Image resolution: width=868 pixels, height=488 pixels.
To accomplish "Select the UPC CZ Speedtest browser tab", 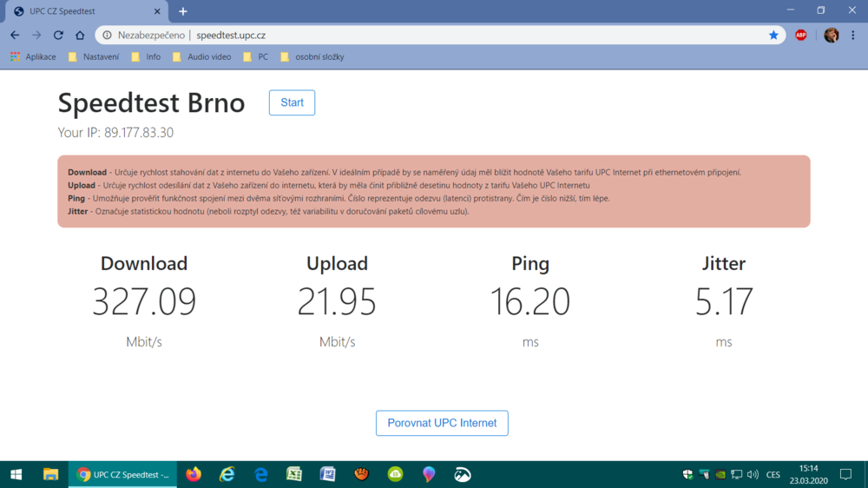I will (78, 11).
